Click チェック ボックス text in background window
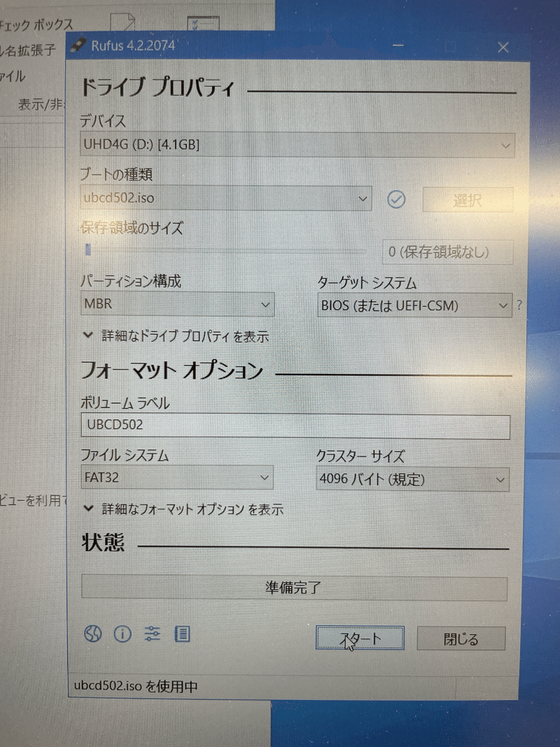 (36, 25)
